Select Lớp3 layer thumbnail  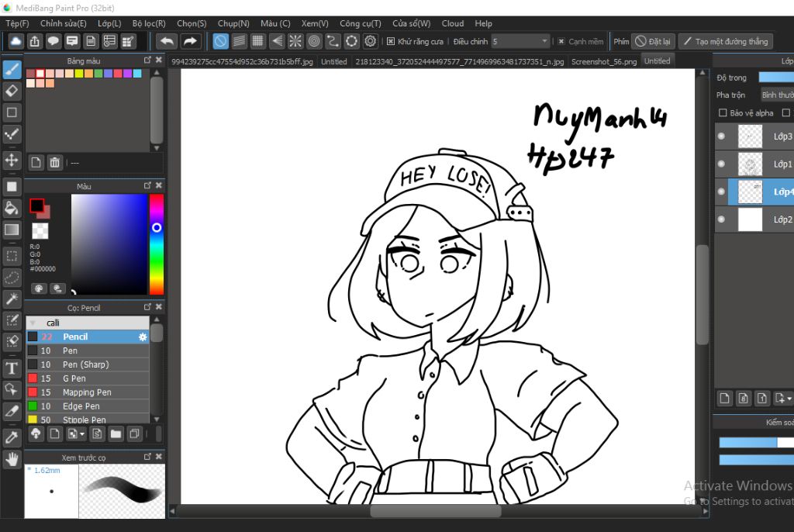pyautogui.click(x=750, y=136)
